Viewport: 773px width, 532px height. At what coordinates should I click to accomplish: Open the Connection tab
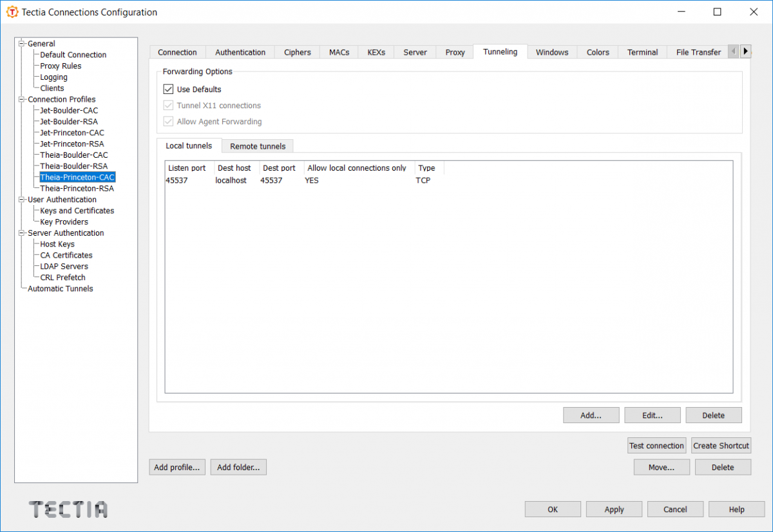(x=177, y=52)
